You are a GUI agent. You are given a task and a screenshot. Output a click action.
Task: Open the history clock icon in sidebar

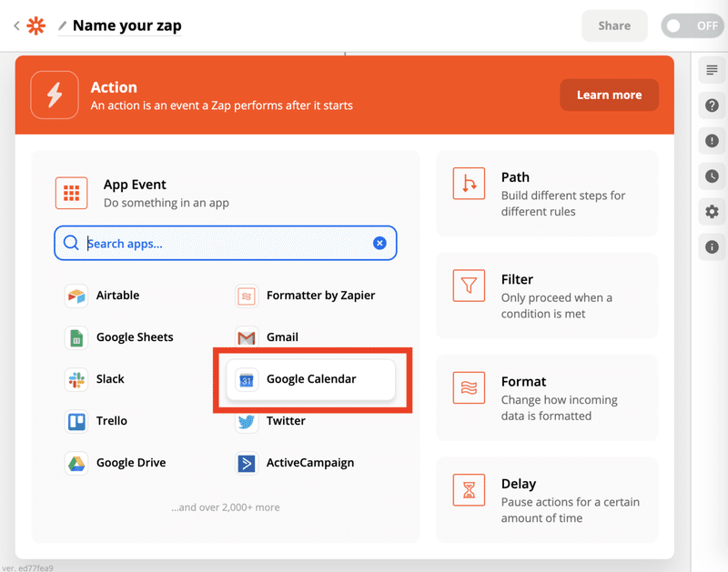coord(712,176)
